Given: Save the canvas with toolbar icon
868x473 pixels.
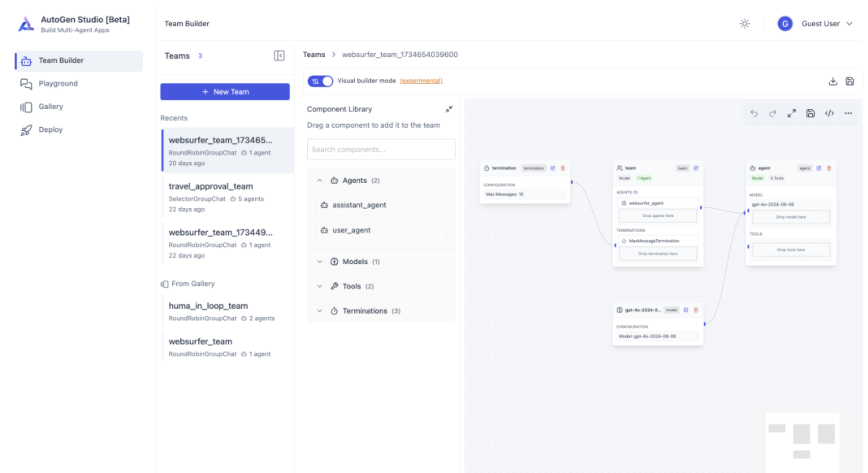Looking at the screenshot, I should tap(810, 113).
